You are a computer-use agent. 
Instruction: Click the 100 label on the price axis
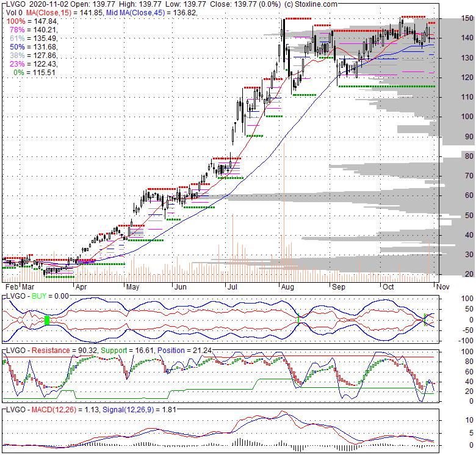click(x=467, y=117)
